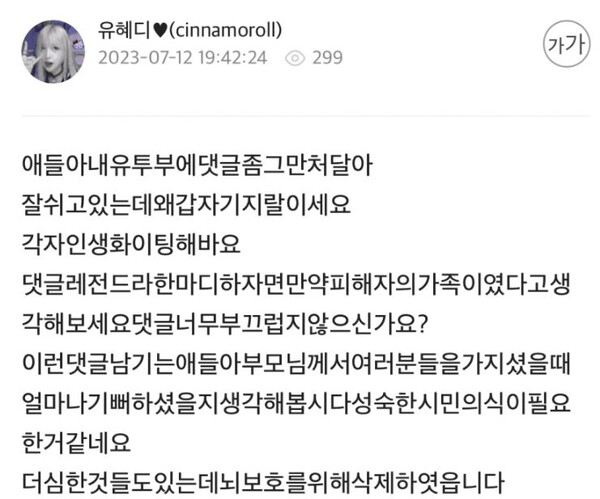600x499 pixels.
Task: Click the line starting with 애들아내유투부에
Action: [x=197, y=165]
